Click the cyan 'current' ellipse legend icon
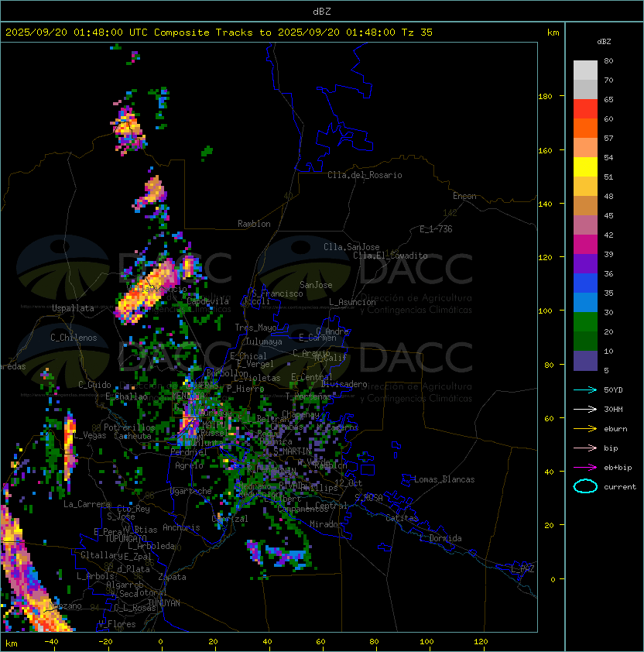The width and height of the screenshot is (644, 652). coord(585,486)
